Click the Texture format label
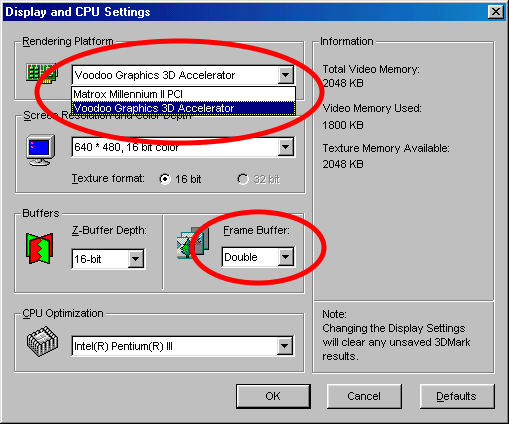This screenshot has height=424, width=509. (x=108, y=178)
